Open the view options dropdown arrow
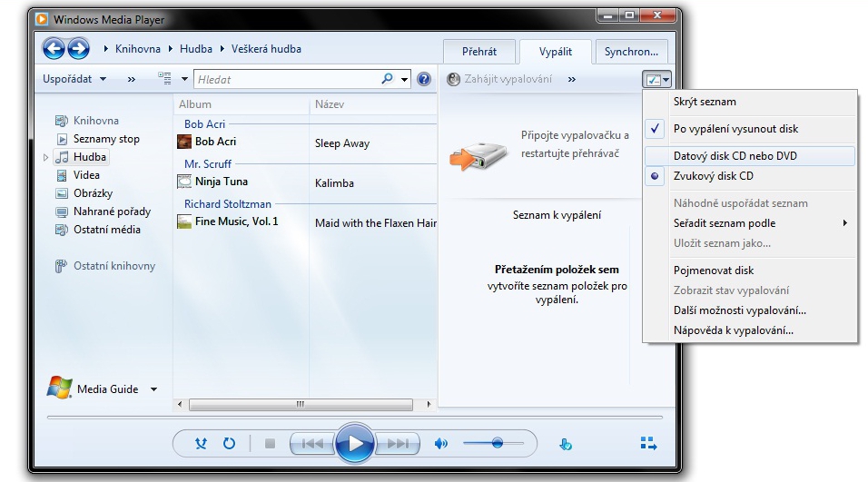Screen dimensions: 868x482 (184, 79)
